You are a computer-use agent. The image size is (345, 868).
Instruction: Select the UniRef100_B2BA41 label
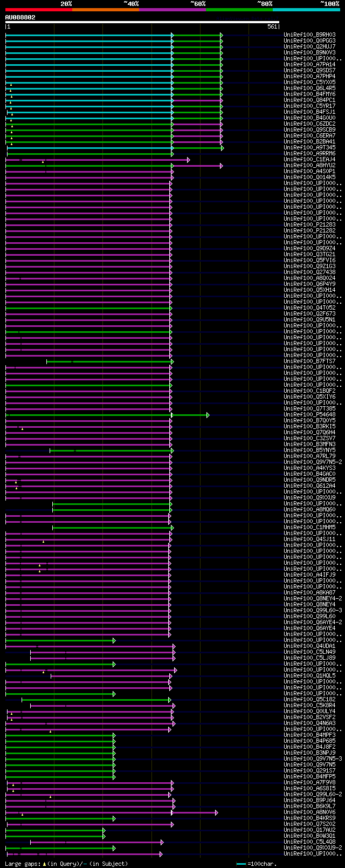[310, 141]
